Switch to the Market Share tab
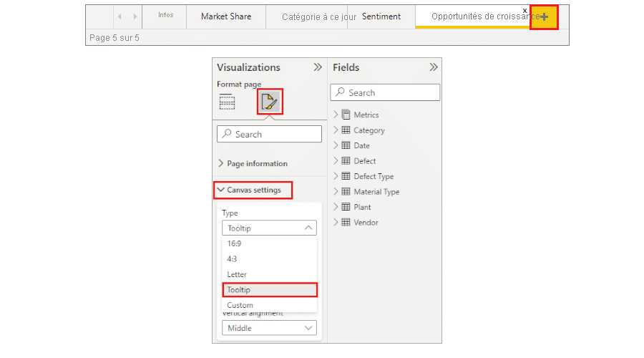 pos(225,16)
